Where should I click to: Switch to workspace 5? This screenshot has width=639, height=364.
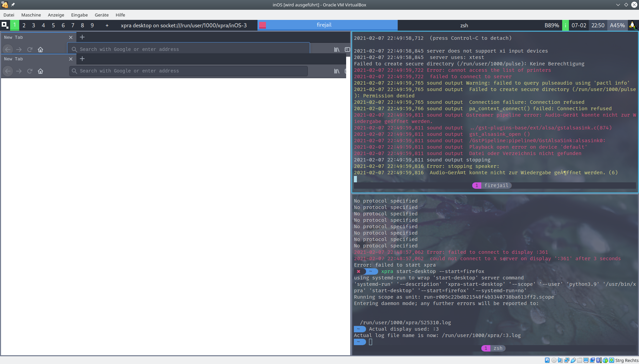[53, 25]
